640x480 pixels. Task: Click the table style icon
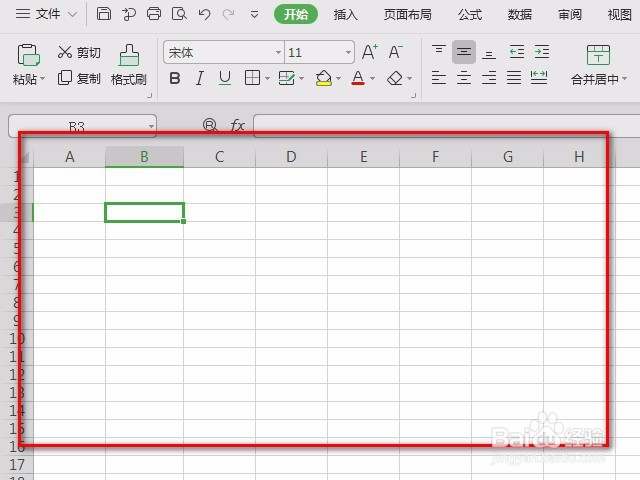click(x=287, y=78)
